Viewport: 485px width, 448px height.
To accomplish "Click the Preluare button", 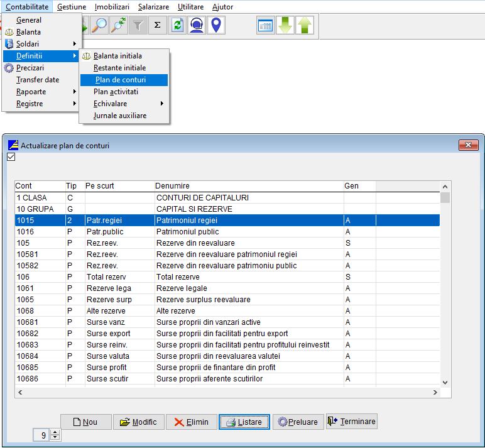I will [x=298, y=422].
